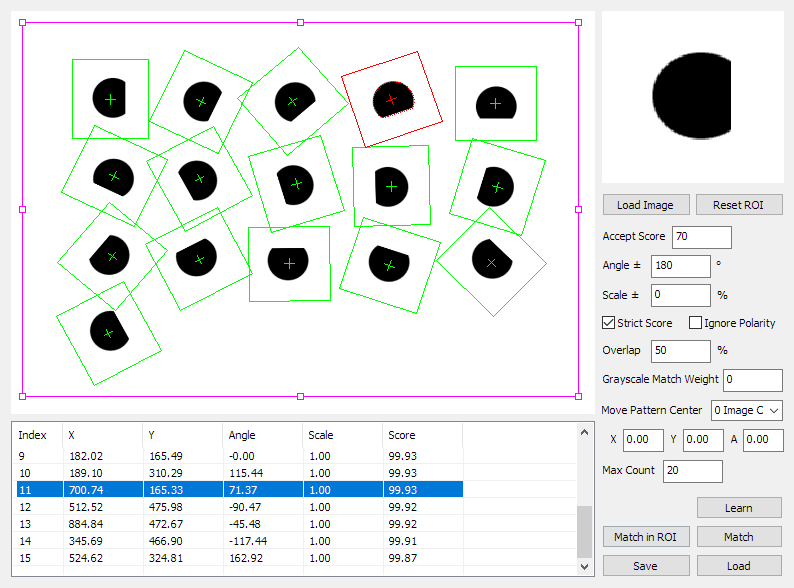Click the results list scrollbar thumb
794x588 pixels.
584,531
